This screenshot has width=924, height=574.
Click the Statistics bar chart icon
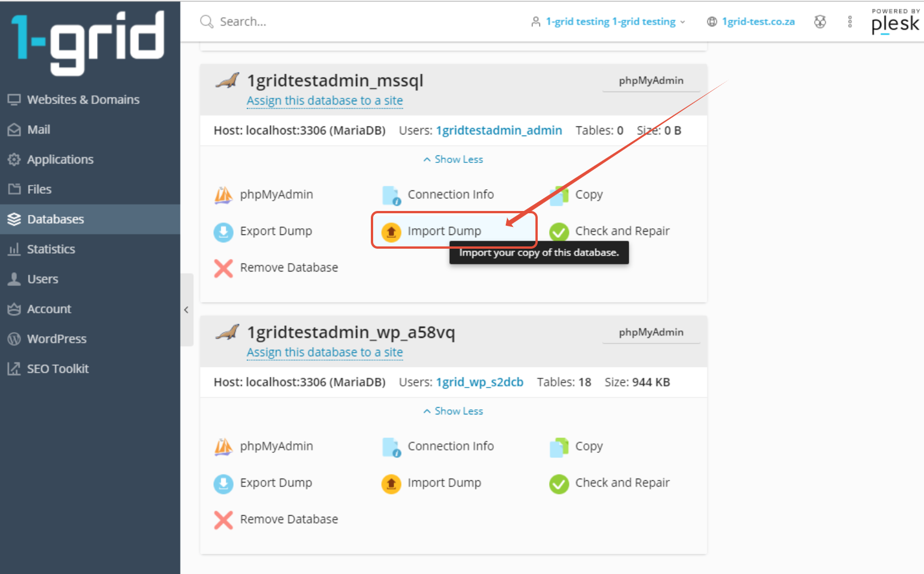tap(14, 249)
